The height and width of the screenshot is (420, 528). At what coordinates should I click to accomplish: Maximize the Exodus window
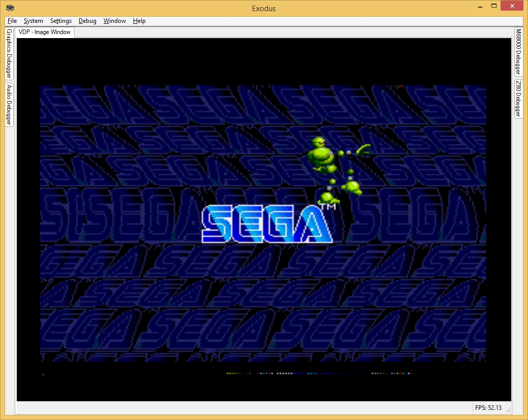tap(493, 6)
